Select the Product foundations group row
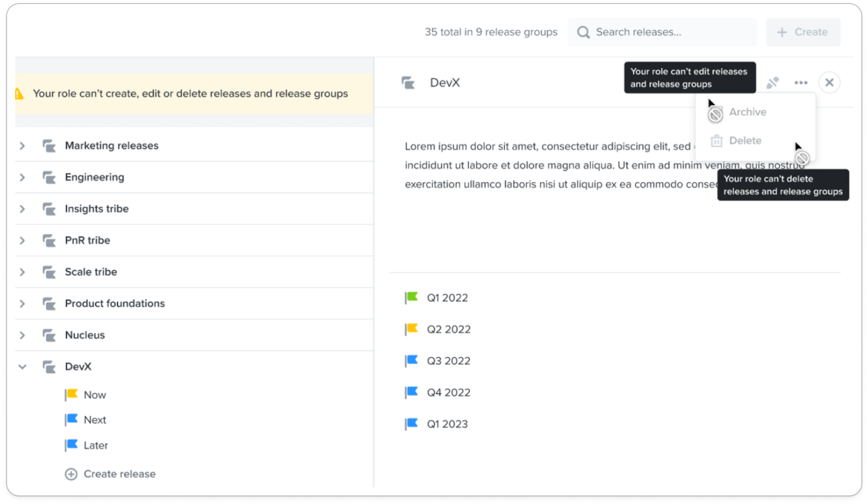This screenshot has width=867, height=504. tap(115, 304)
